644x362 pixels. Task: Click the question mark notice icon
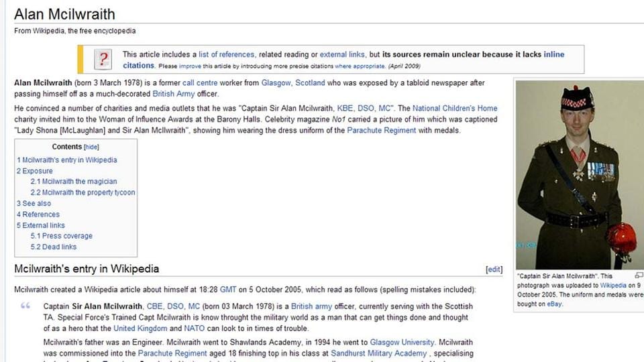tap(103, 60)
